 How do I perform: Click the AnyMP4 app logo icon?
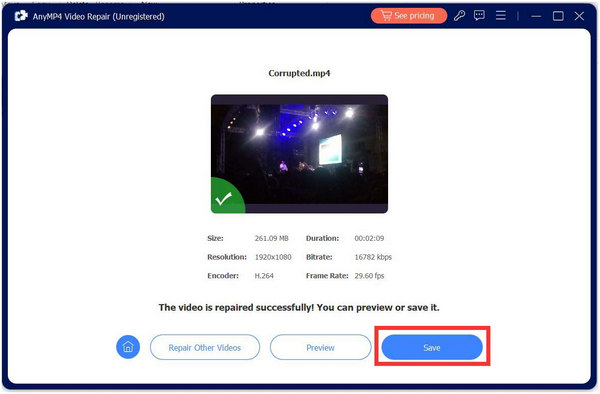pyautogui.click(x=21, y=16)
